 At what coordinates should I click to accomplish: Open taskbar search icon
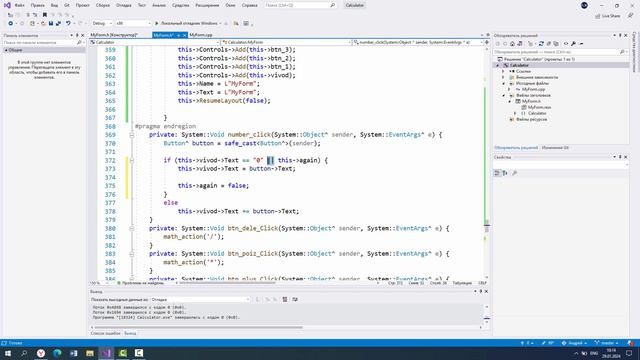(x=24, y=353)
